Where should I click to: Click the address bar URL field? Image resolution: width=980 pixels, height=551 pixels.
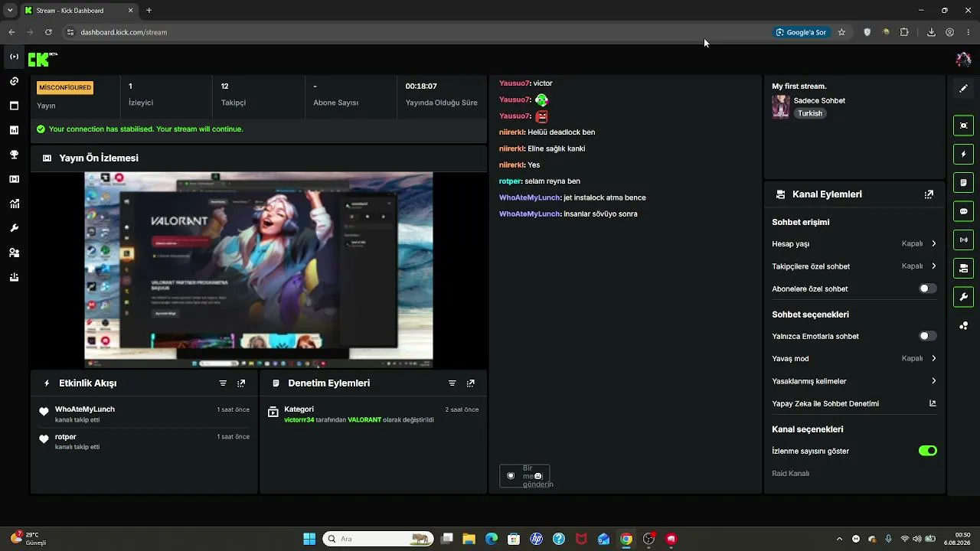coord(413,32)
